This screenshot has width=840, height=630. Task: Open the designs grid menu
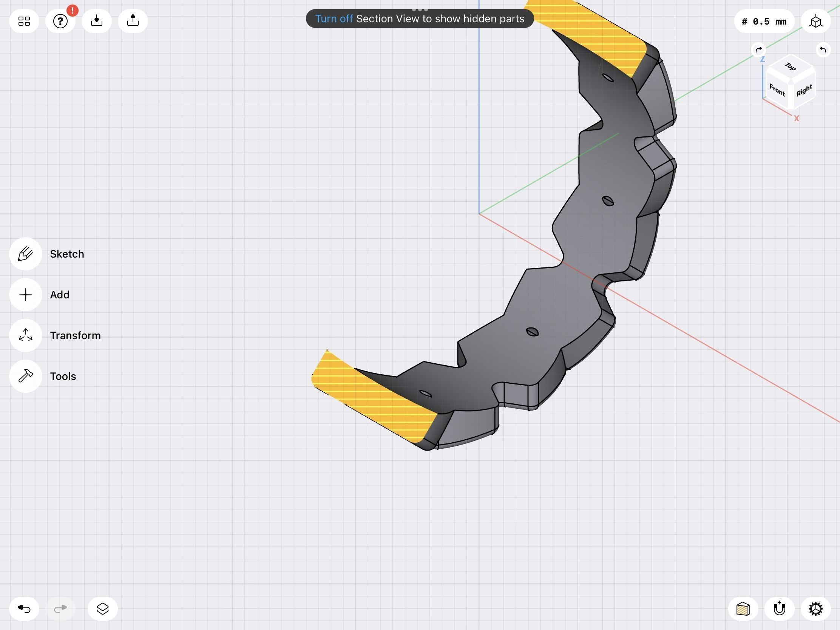(x=24, y=21)
